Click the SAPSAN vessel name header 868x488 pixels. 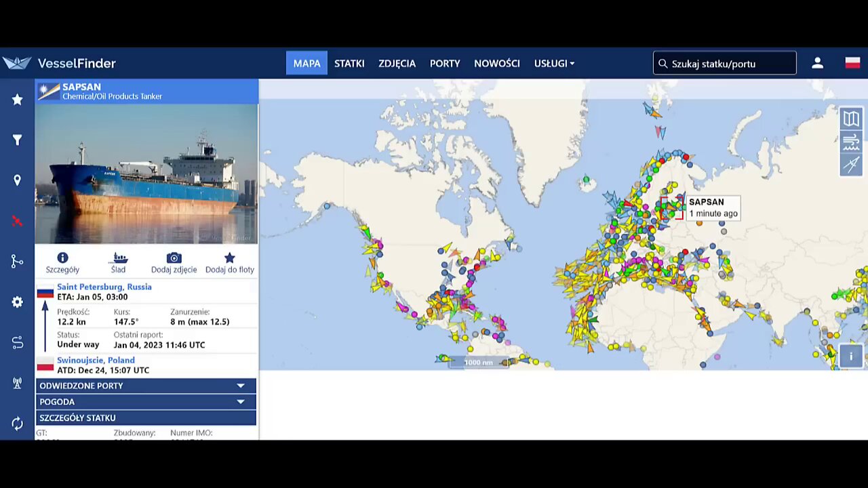tap(81, 87)
